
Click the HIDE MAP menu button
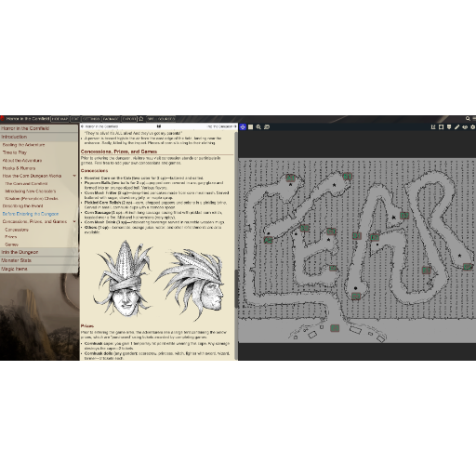pos(59,119)
